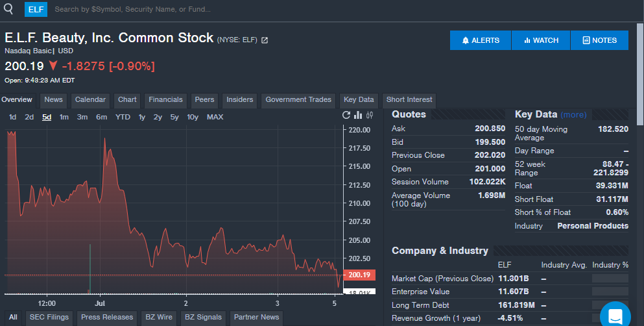Click Market Cap value 11.301B
This screenshot has width=644, height=326.
click(x=514, y=279)
